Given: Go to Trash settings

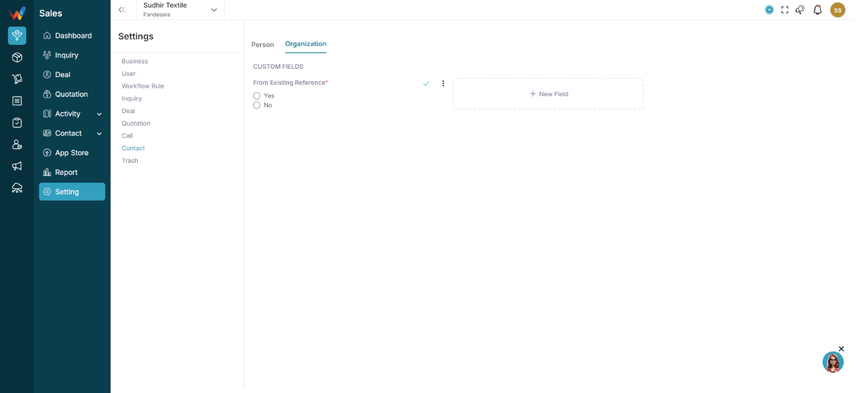Looking at the screenshot, I should [130, 161].
